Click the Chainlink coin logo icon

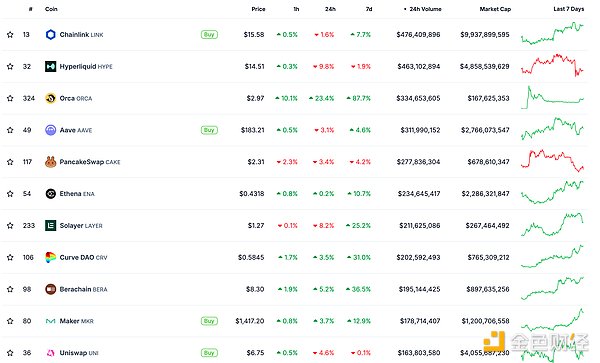click(x=51, y=35)
